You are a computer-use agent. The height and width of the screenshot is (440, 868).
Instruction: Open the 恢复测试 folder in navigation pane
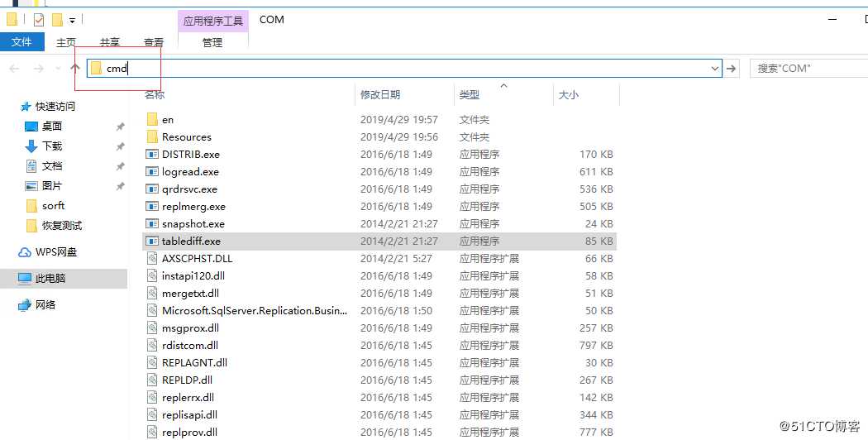62,226
